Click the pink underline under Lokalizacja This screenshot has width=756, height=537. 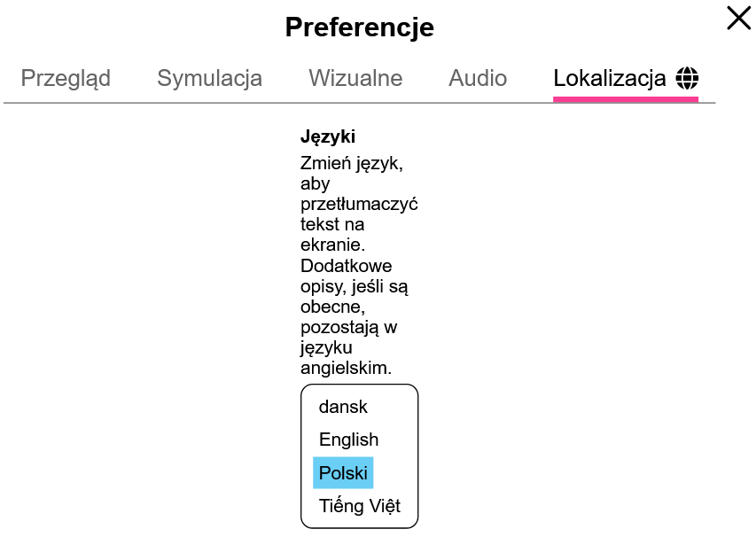point(626,99)
